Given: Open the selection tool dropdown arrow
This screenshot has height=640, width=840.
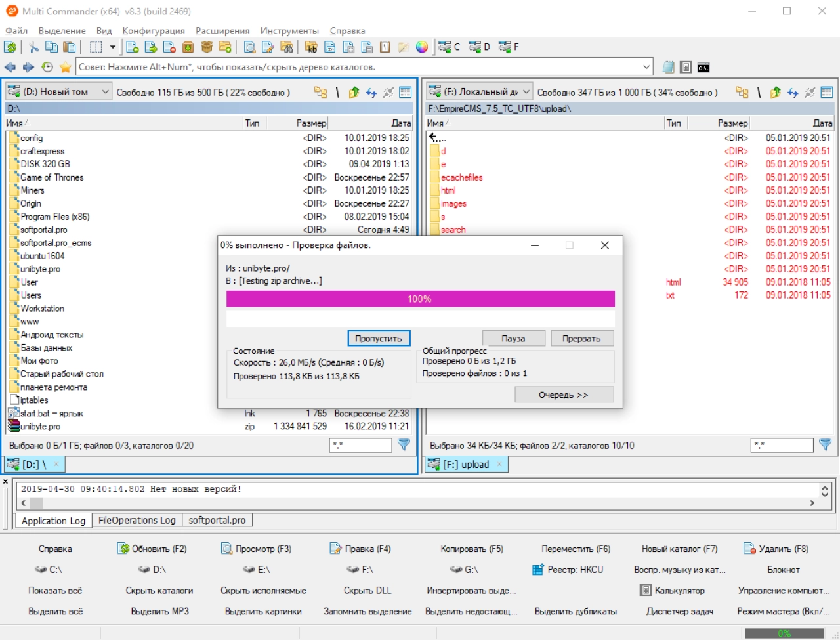Looking at the screenshot, I should pos(112,47).
